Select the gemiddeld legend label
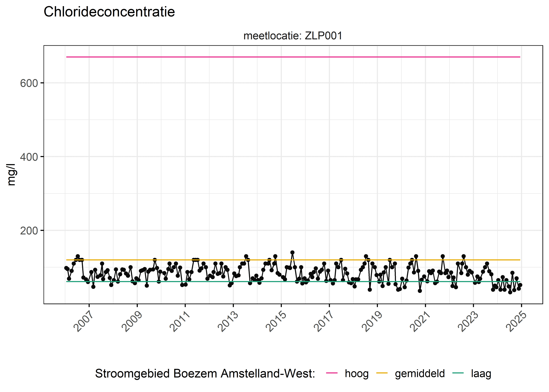 [x=420, y=373]
